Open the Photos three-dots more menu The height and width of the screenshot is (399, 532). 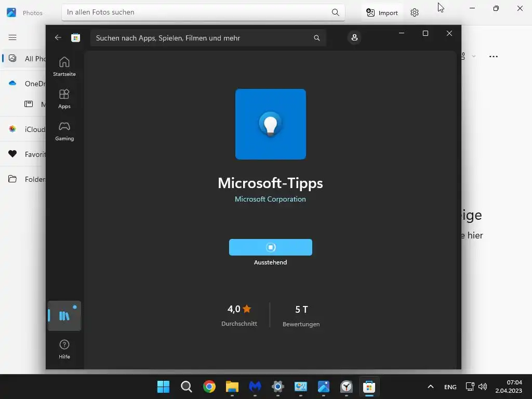[494, 56]
